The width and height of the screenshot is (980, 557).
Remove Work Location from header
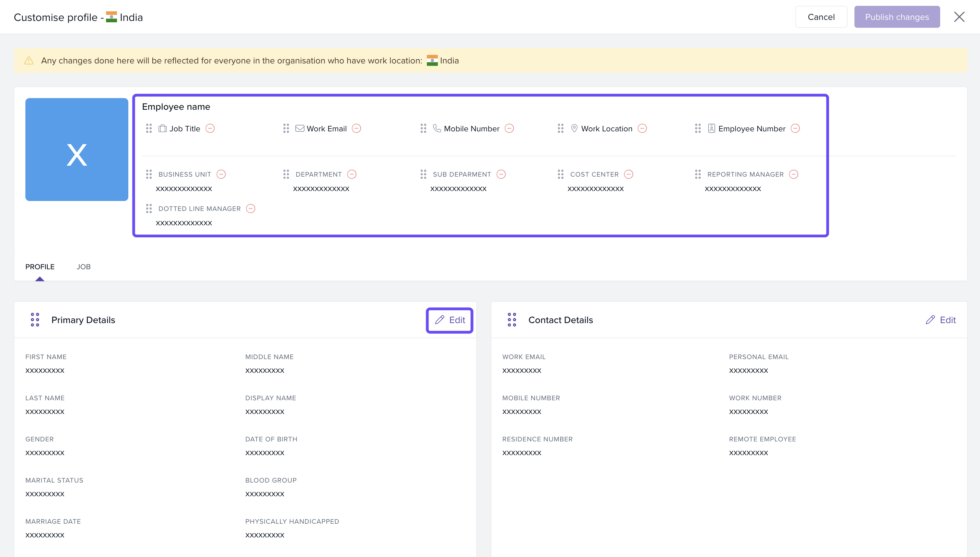(x=642, y=129)
